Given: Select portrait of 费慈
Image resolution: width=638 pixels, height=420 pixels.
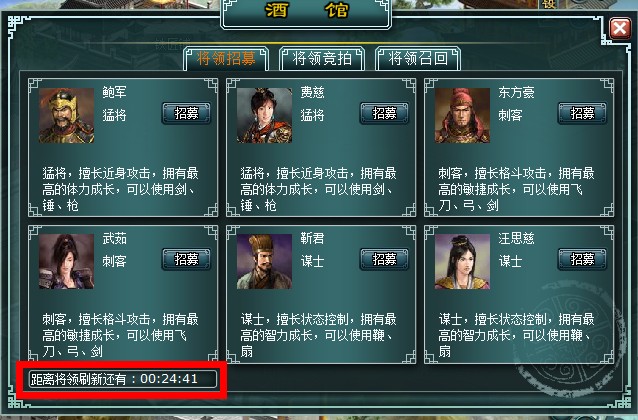Looking at the screenshot, I should point(264,116).
